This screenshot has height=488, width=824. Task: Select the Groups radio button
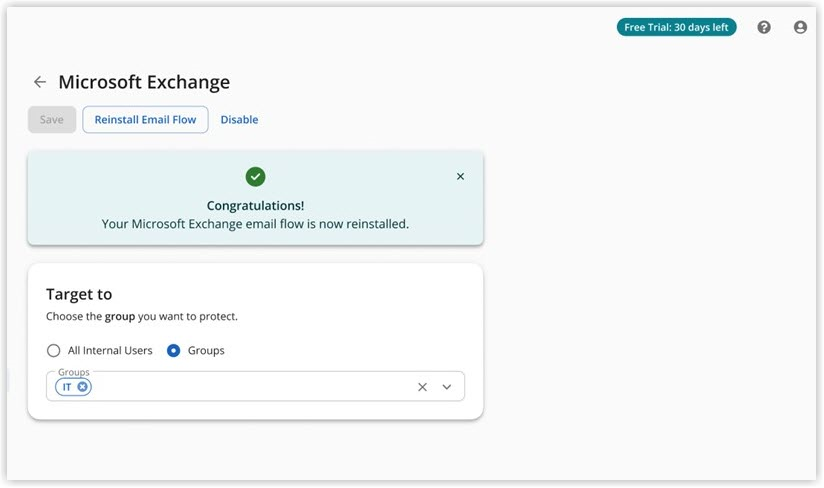pos(174,351)
